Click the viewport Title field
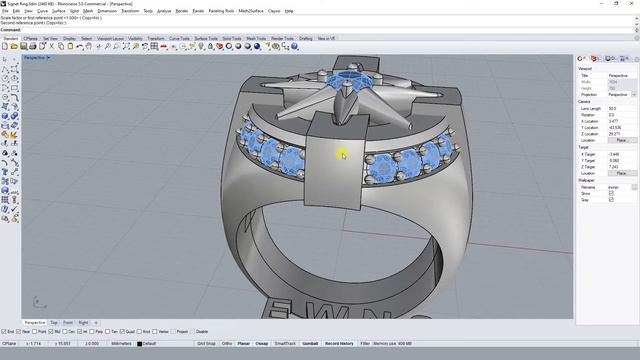 point(622,76)
